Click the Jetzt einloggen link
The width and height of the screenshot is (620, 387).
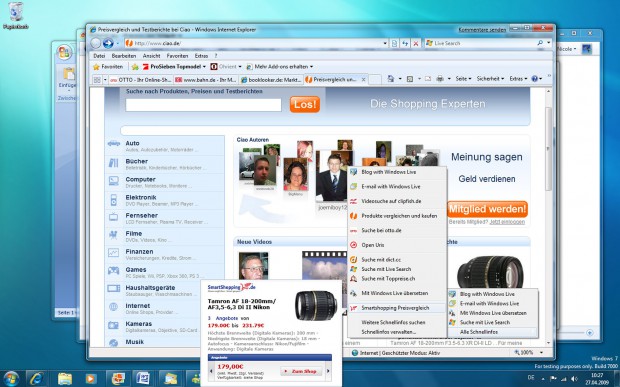507,222
